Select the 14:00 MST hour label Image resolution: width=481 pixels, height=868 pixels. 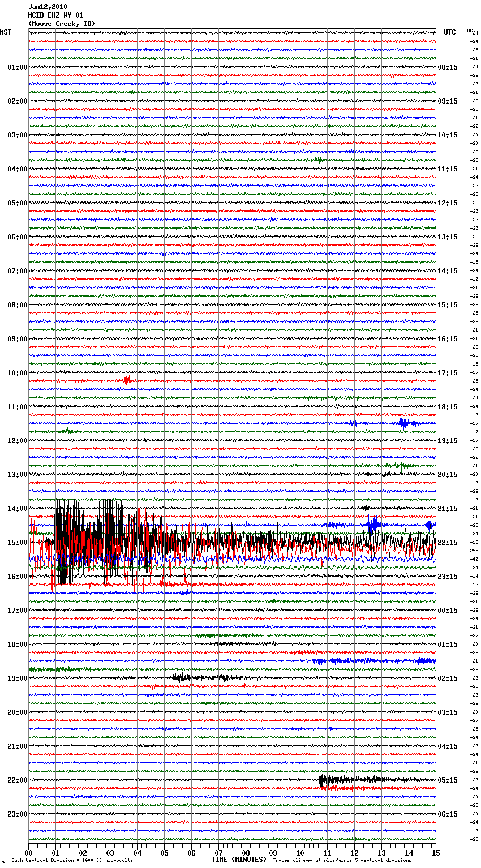pos(18,509)
